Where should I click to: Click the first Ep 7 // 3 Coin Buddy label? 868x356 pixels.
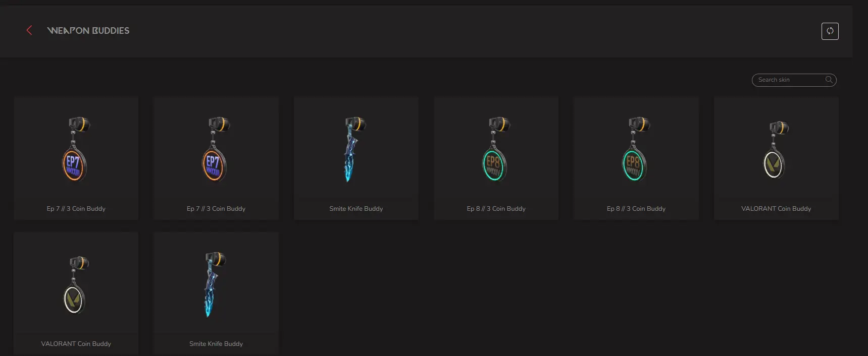point(76,209)
